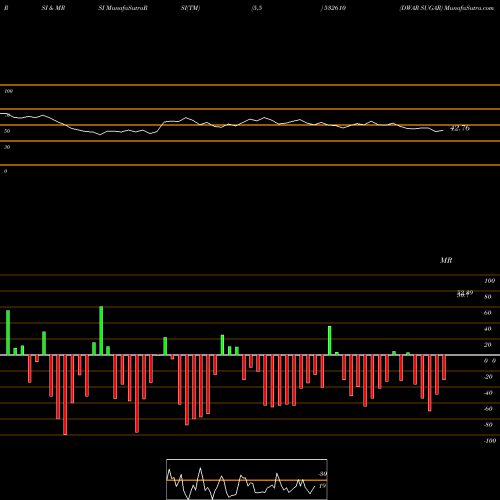Click the 52.89 value label near the MR scale
This screenshot has width=500, height=500.
tap(465, 293)
